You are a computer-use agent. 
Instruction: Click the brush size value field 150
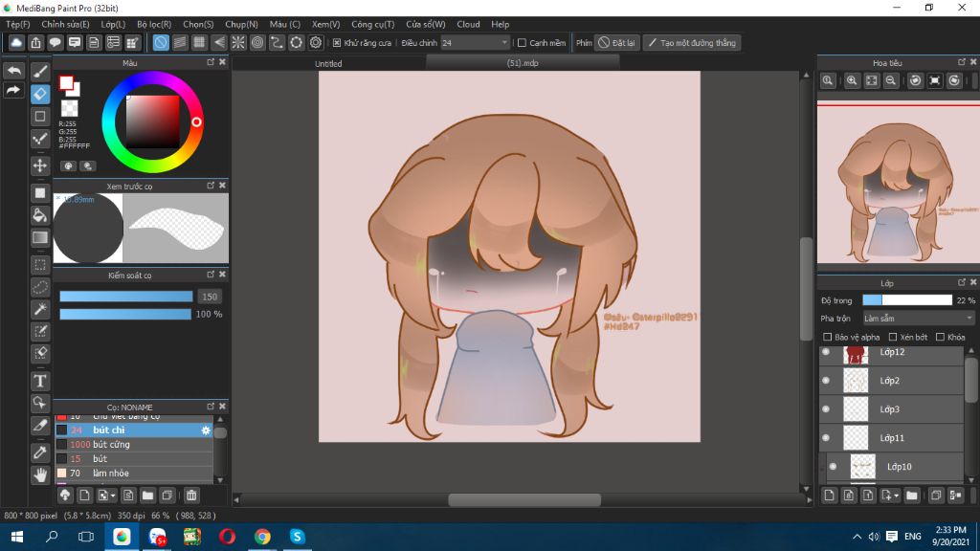click(210, 297)
